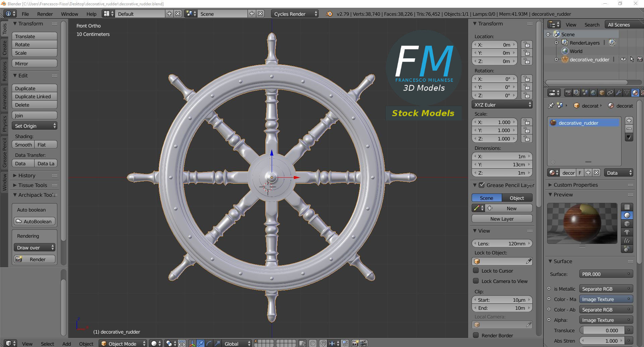Pin the properties context with pin icon
Screen dimensions: 644x347
551,106
